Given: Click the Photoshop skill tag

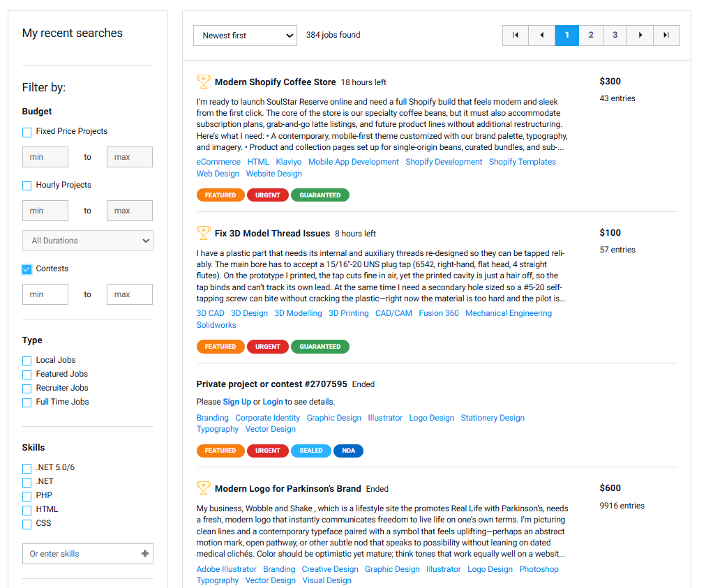Looking at the screenshot, I should tap(539, 569).
